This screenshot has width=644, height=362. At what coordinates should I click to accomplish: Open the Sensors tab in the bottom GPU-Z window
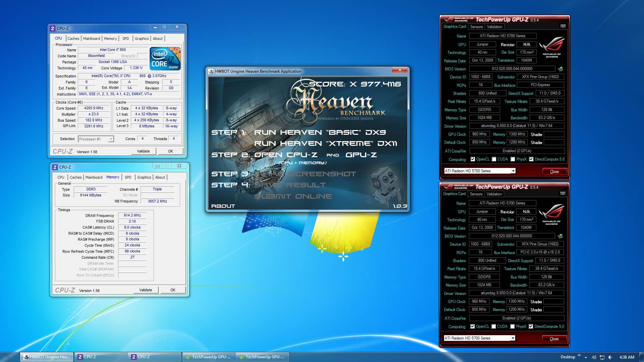[476, 194]
